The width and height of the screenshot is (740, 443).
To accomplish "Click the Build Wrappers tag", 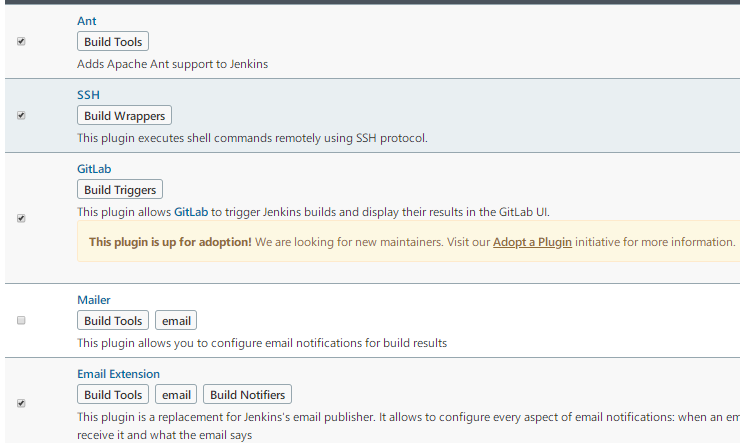I will click(x=124, y=116).
